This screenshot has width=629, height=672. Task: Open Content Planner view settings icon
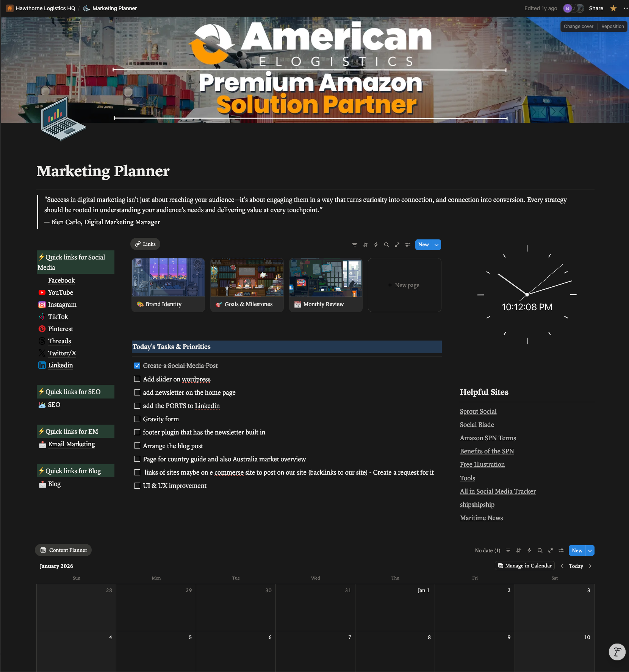[561, 550]
